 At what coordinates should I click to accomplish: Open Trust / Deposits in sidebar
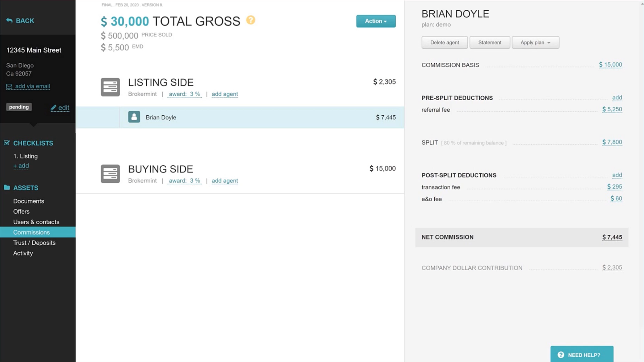[x=34, y=243]
